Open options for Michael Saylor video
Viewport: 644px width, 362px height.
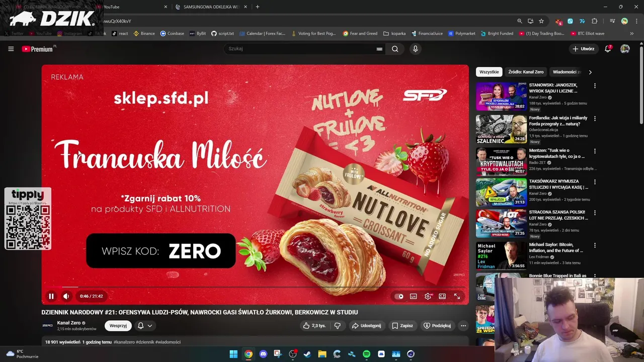pos(595,245)
